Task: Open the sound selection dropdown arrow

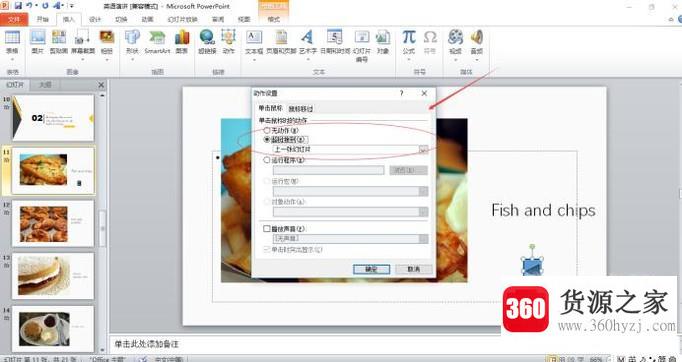Action: [x=424, y=238]
